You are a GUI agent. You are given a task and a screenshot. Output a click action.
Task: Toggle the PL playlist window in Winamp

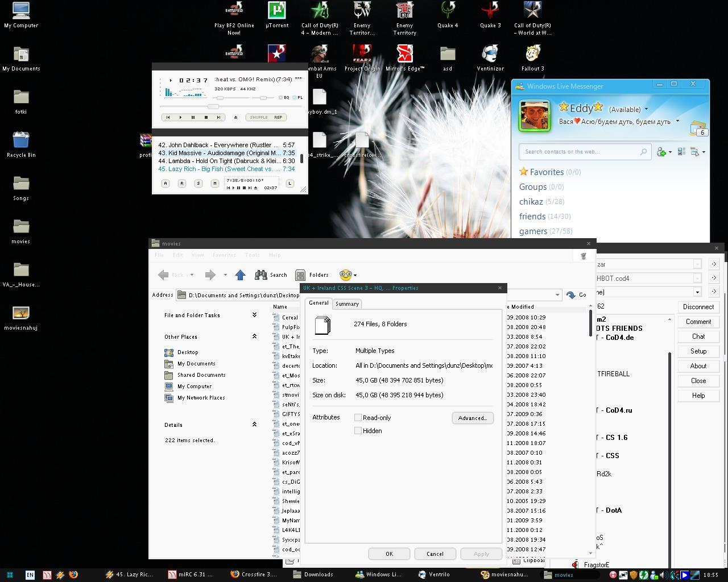298,98
